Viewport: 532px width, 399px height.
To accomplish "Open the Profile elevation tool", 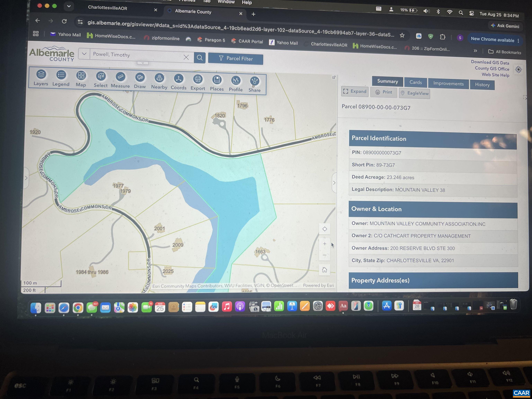I will (236, 84).
